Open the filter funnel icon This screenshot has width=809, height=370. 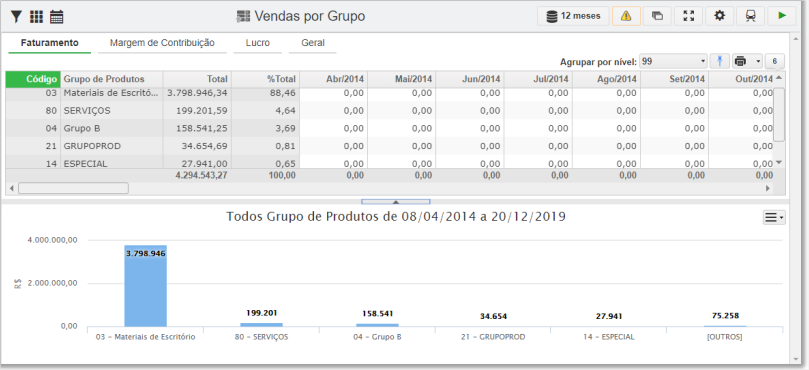(x=17, y=17)
